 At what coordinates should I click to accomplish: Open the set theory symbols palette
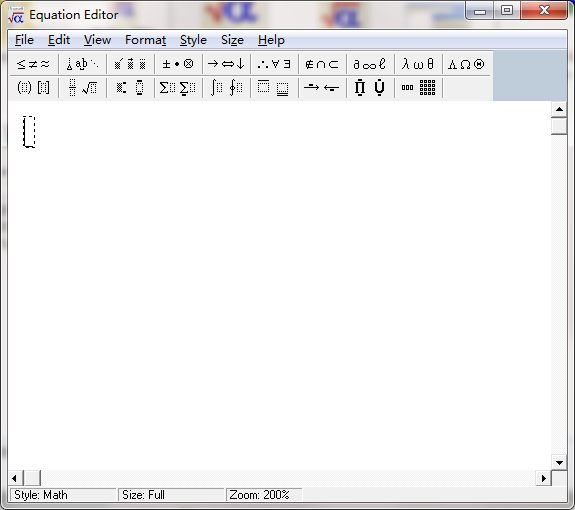[322, 64]
